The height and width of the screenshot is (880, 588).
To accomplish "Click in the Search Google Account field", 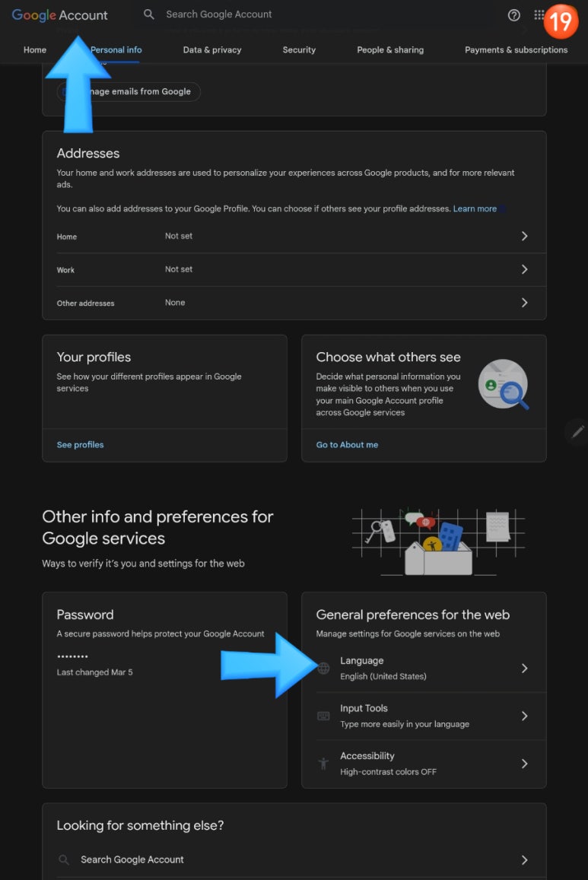I will pos(219,14).
